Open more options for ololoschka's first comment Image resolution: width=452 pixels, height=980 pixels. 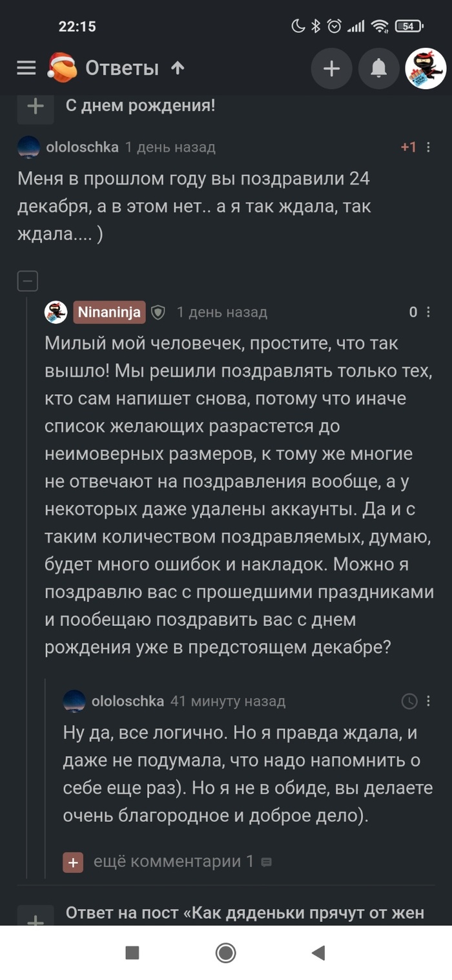pos(429,147)
